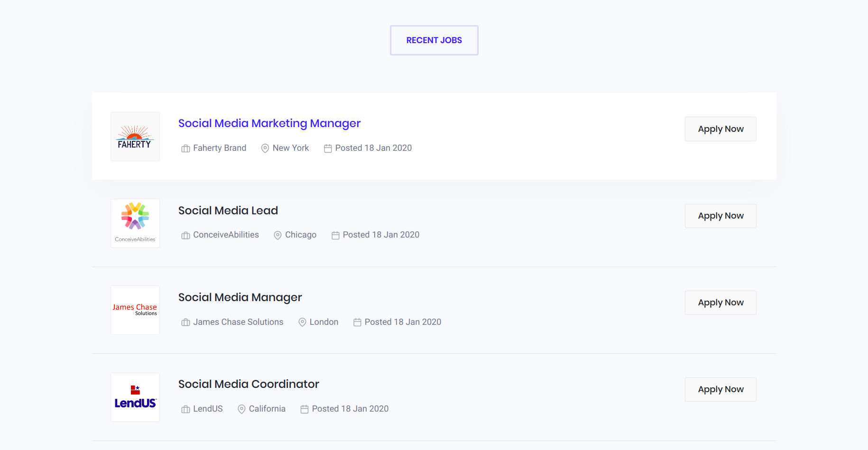868x450 pixels.
Task: Click the James Chase Solutions logo
Action: coord(135,310)
